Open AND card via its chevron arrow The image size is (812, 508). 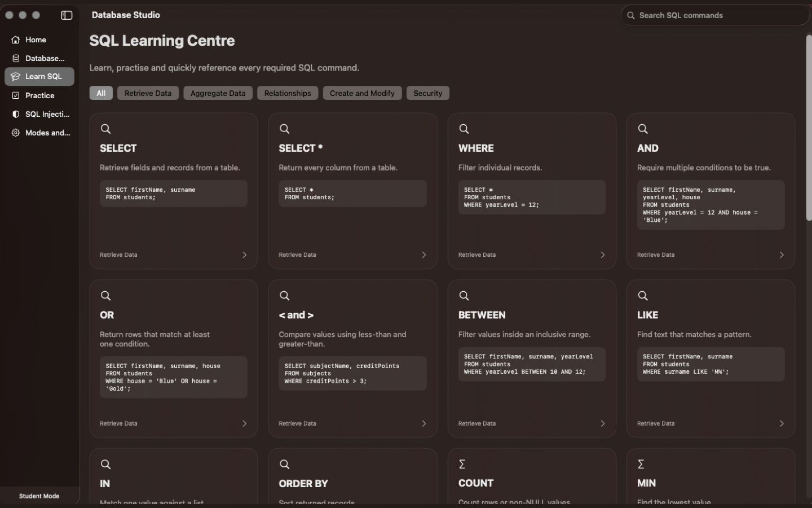click(x=782, y=255)
